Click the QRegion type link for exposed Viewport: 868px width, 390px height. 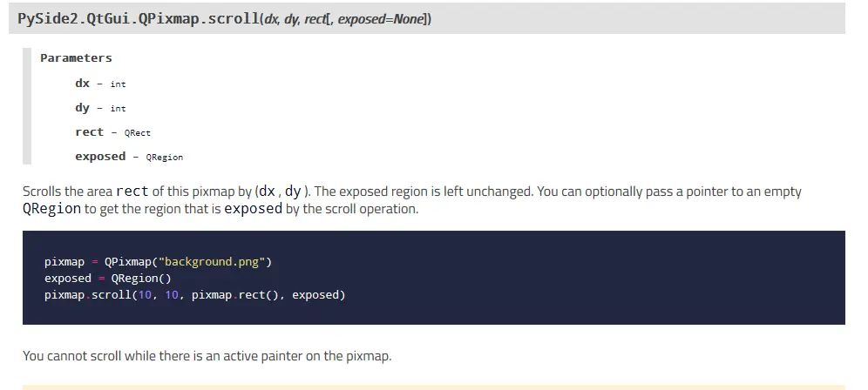(165, 157)
